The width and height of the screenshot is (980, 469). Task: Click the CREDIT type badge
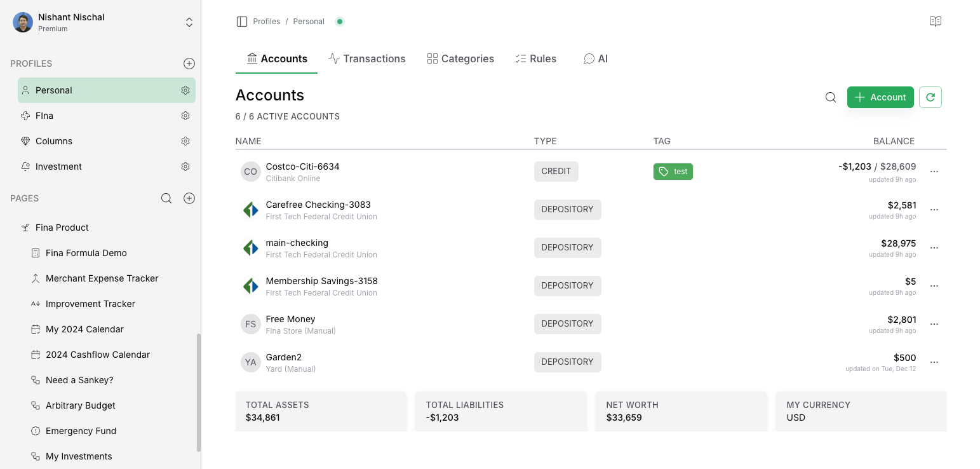(556, 171)
